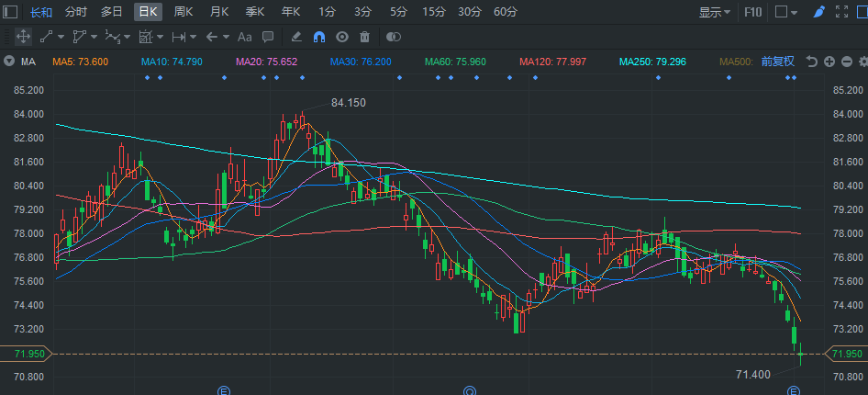Image resolution: width=868 pixels, height=395 pixels.
Task: Select the 日K daily candlestick tab
Action: 148,12
